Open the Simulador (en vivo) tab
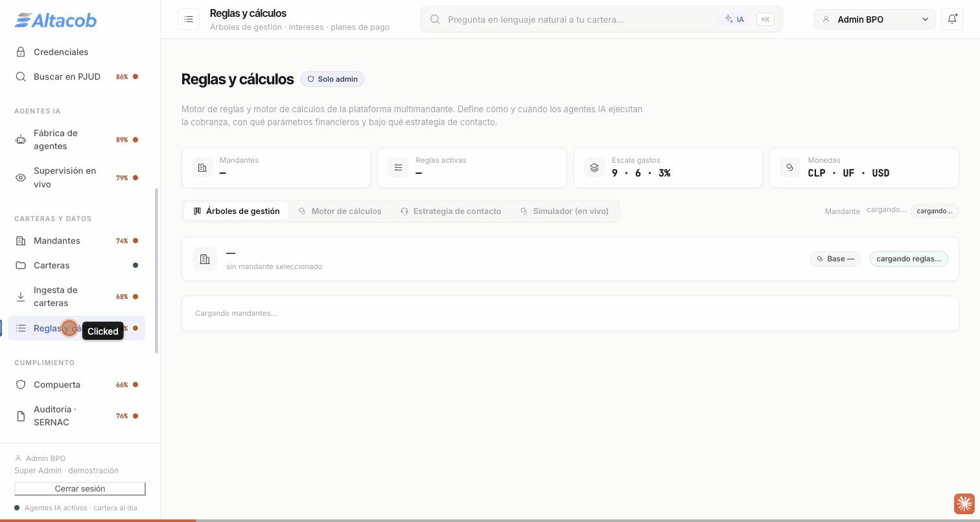 pos(565,211)
